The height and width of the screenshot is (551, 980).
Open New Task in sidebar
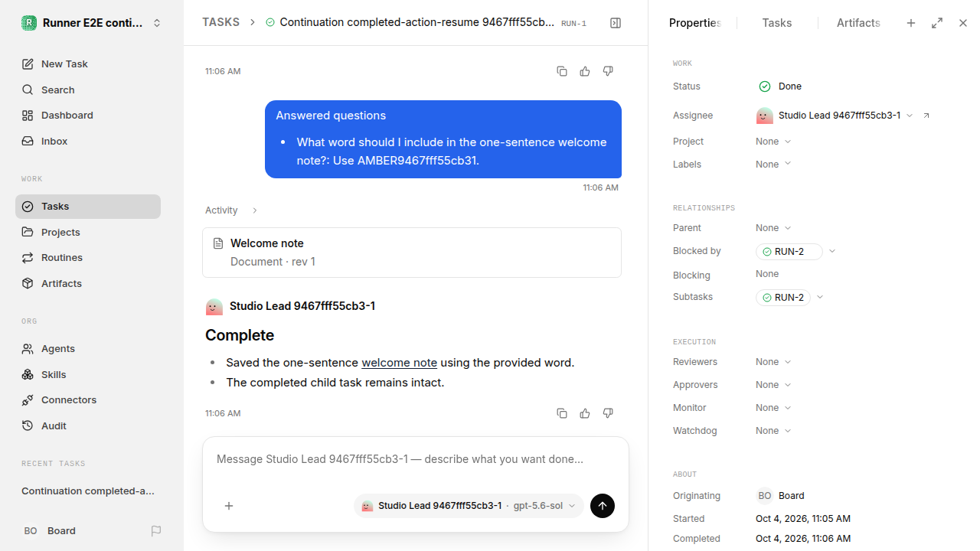[88, 64]
